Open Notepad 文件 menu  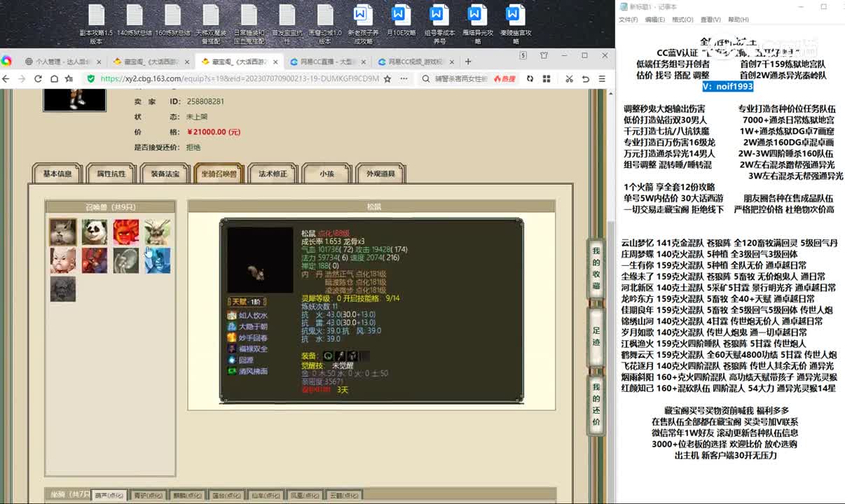628,20
